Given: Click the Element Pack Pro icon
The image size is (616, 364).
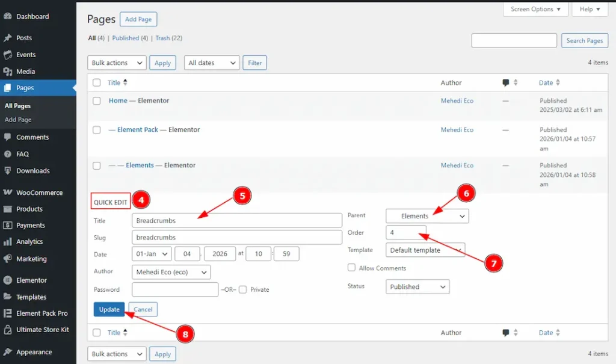Looking at the screenshot, I should pyautogui.click(x=7, y=313).
